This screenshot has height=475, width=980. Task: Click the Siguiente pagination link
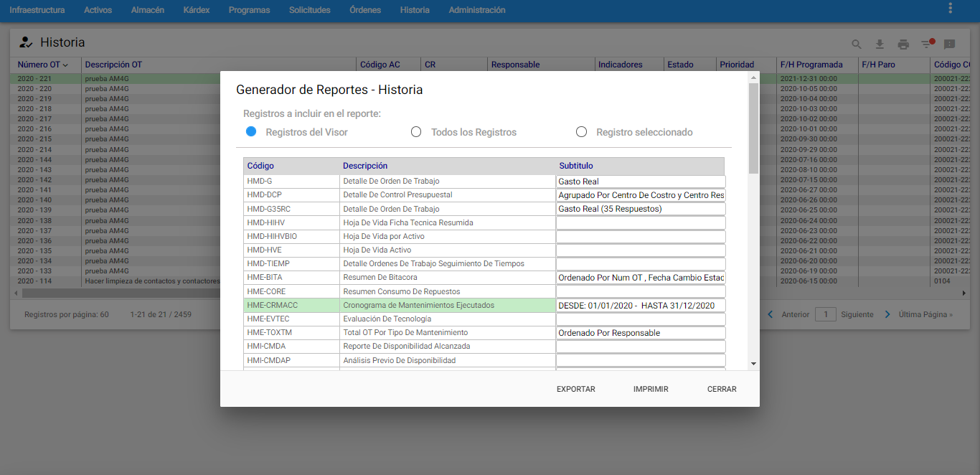[857, 314]
